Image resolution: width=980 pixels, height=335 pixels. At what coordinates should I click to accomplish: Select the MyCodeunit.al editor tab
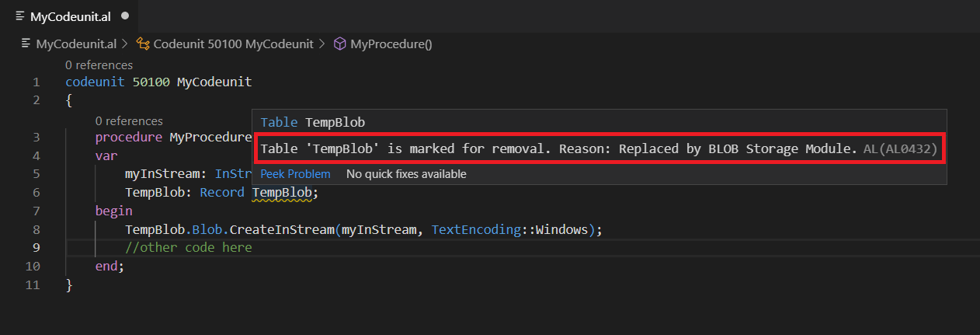71,16
